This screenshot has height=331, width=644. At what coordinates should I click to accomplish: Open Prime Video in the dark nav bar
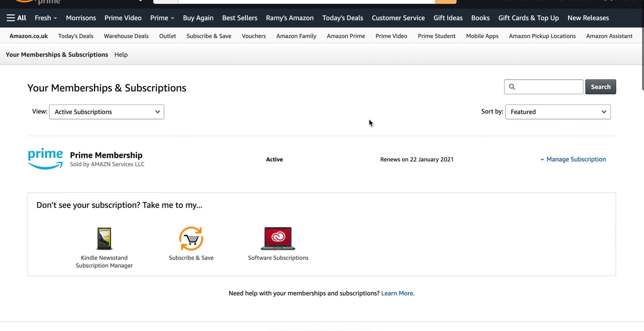pos(123,18)
